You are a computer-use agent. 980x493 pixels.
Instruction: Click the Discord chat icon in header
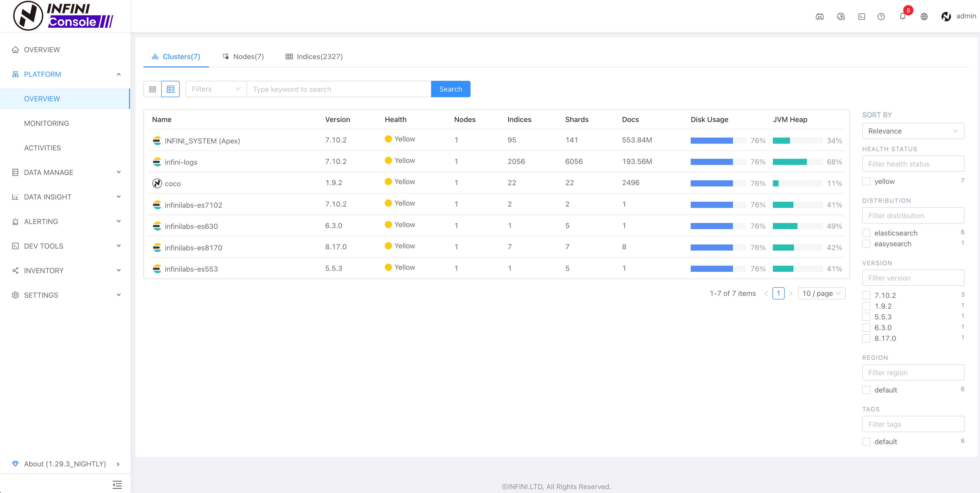[819, 16]
